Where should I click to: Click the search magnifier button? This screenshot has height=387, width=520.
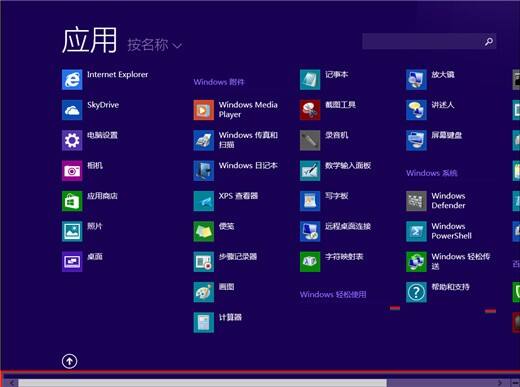(x=489, y=41)
